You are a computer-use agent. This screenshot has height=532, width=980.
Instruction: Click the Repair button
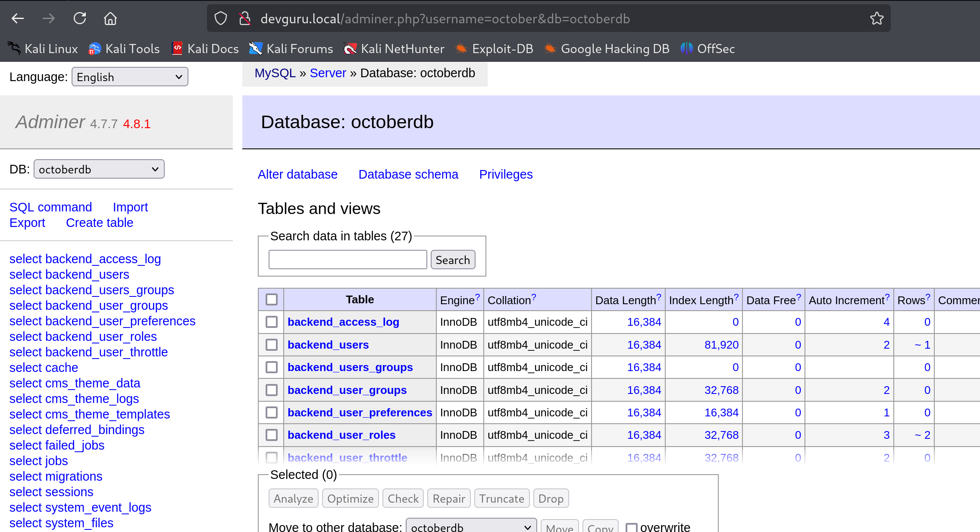(x=449, y=498)
